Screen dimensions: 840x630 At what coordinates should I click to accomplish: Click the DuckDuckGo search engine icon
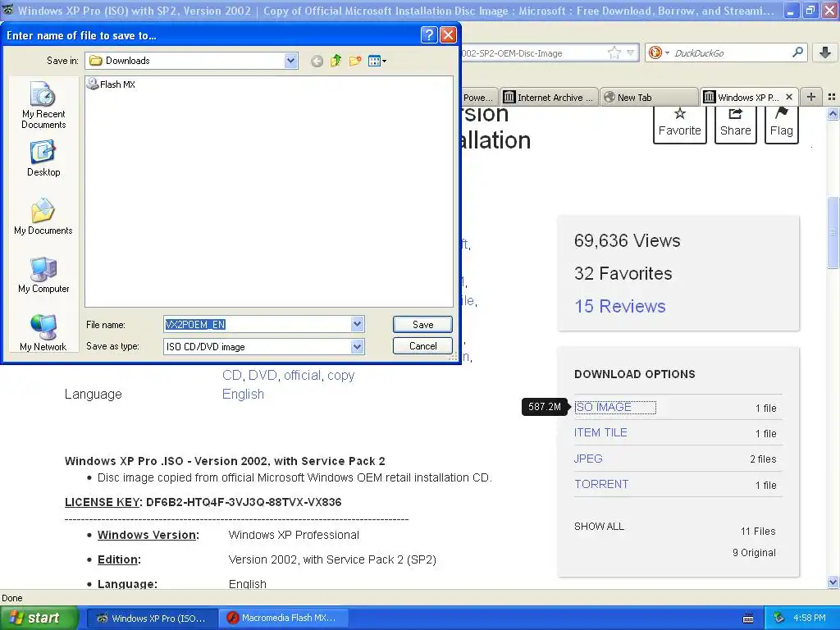coord(655,52)
